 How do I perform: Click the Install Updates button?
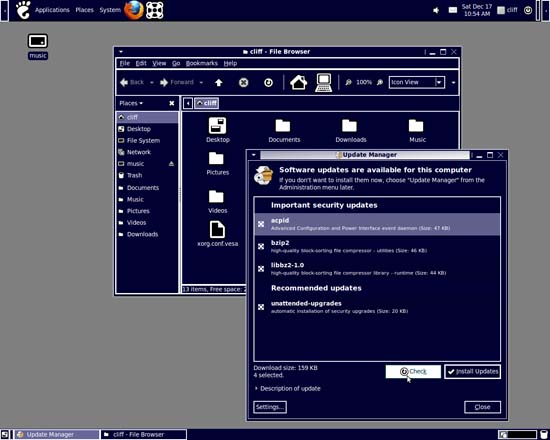[472, 372]
